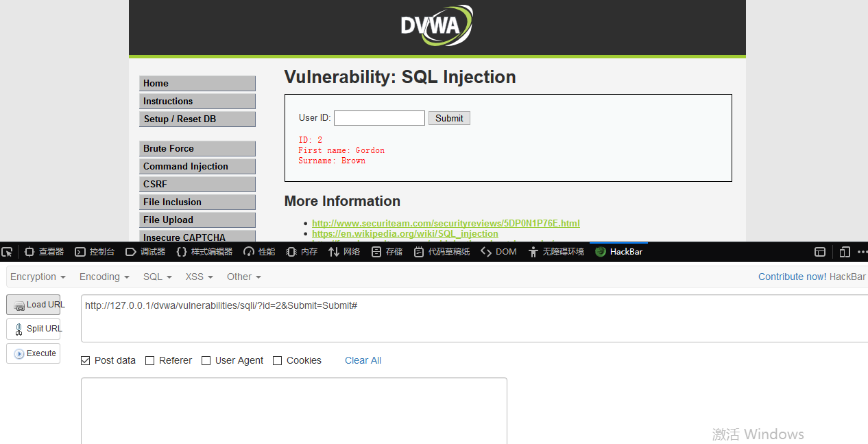
Task: Select CSRF in the sidebar
Action: point(197,185)
